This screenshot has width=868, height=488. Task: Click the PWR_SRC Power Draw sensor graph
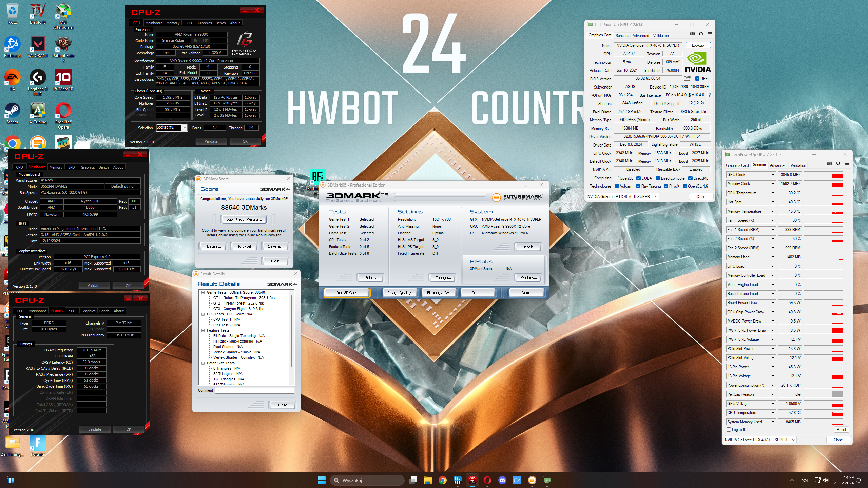pyautogui.click(x=823, y=330)
